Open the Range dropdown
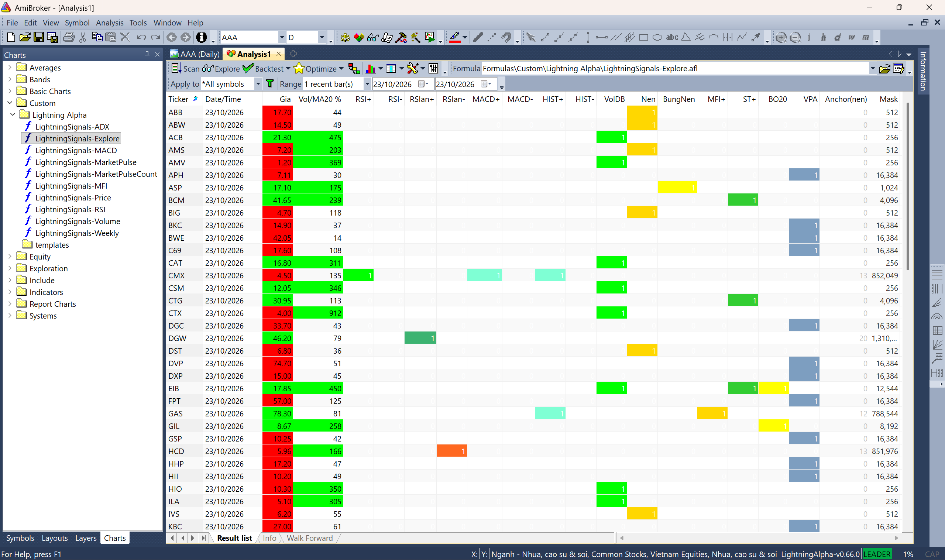Image resolution: width=945 pixels, height=560 pixels. [367, 84]
